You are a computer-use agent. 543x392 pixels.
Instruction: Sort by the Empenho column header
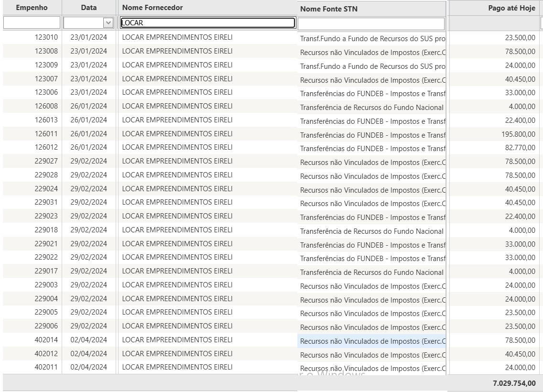[32, 8]
